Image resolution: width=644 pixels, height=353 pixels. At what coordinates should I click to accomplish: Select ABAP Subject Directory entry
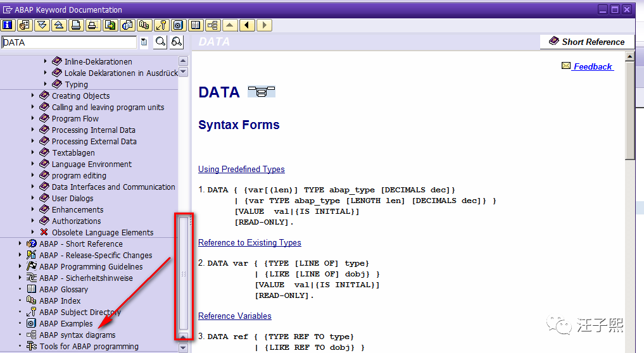80,312
